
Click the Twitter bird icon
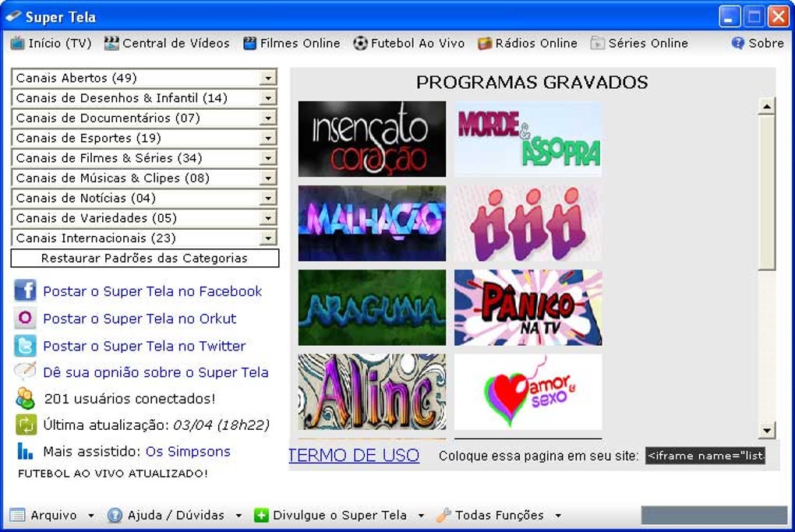pyautogui.click(x=25, y=346)
